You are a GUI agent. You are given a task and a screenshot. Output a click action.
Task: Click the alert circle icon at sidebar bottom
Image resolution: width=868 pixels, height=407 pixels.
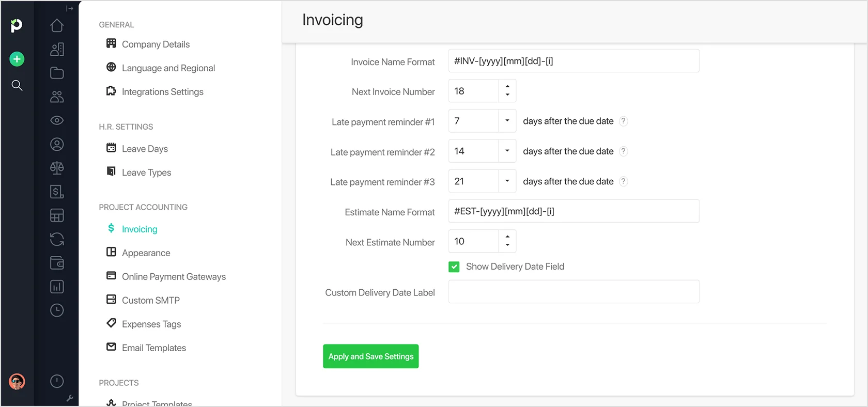click(57, 381)
